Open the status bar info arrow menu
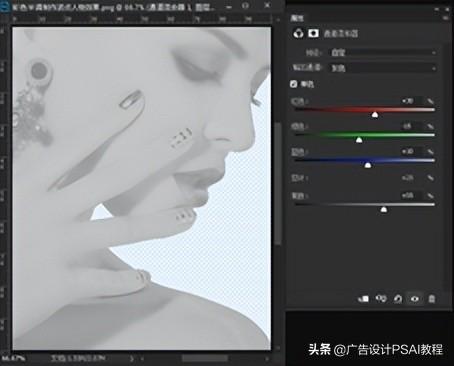Image resolution: width=454 pixels, height=366 pixels. pyautogui.click(x=132, y=359)
